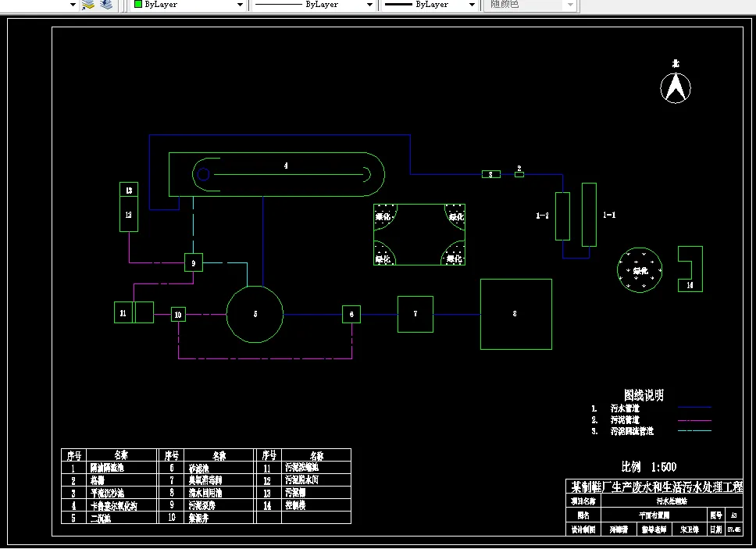Image resolution: width=756 pixels, height=549 pixels.
Task: Select the 平面布置图 cell in the title block
Action: (654, 515)
